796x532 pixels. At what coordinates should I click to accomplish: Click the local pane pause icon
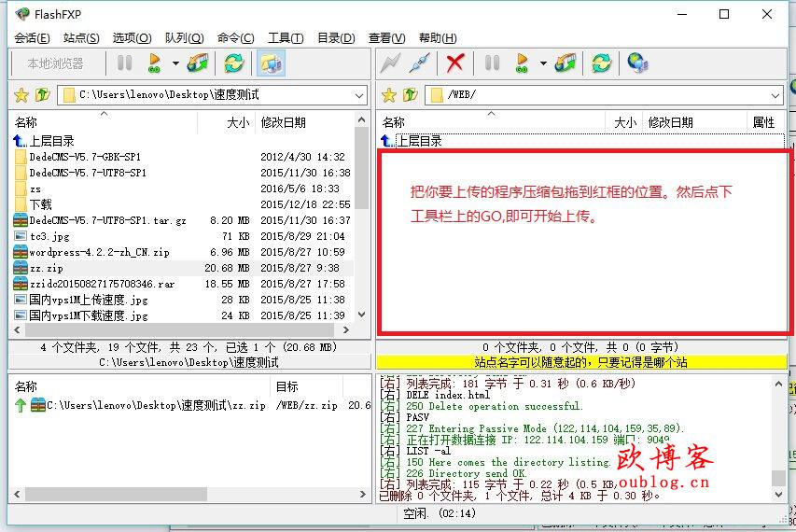pos(124,63)
